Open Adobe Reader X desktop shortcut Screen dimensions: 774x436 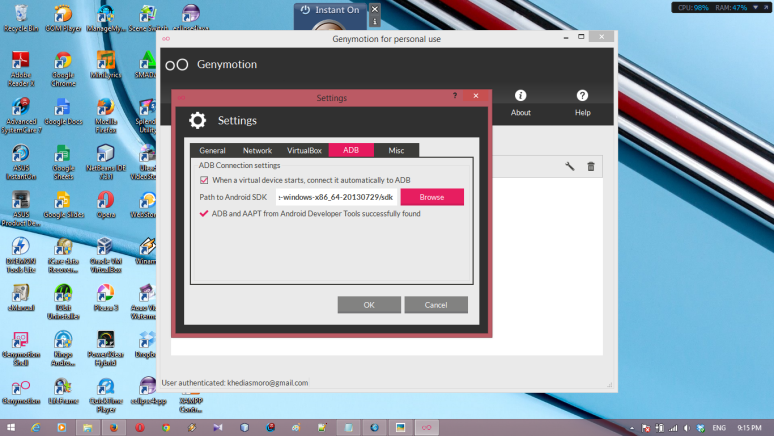tap(21, 69)
